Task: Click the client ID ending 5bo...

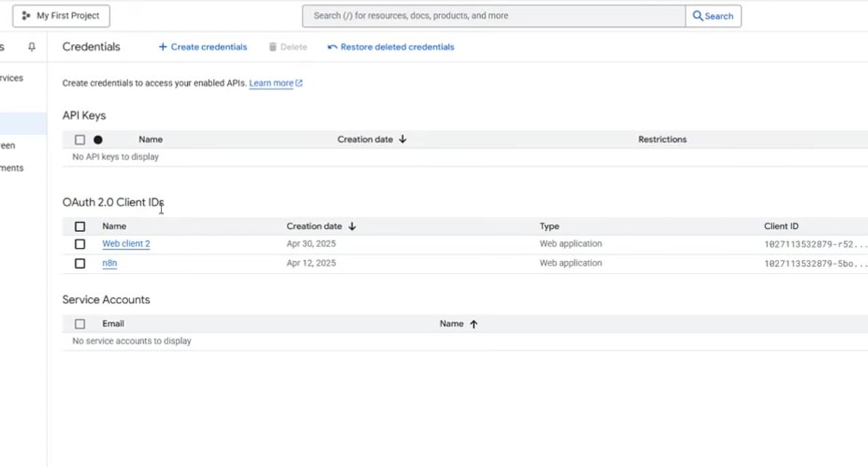Action: pyautogui.click(x=816, y=263)
